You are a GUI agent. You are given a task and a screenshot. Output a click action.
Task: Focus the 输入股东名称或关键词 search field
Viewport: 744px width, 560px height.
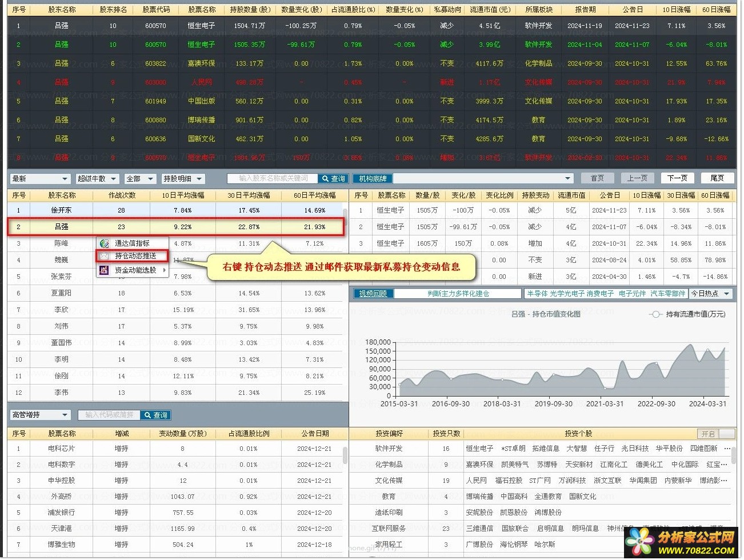click(x=273, y=179)
